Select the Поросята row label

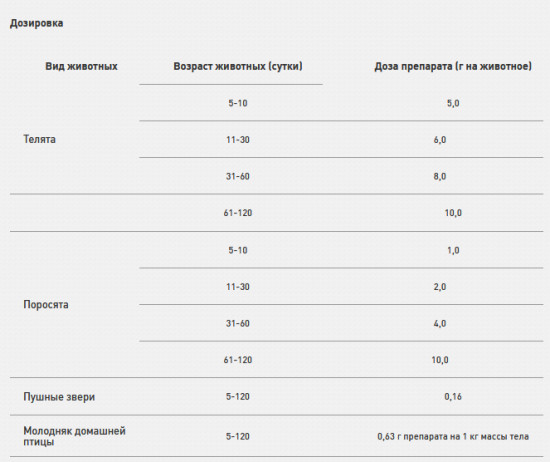(46, 304)
